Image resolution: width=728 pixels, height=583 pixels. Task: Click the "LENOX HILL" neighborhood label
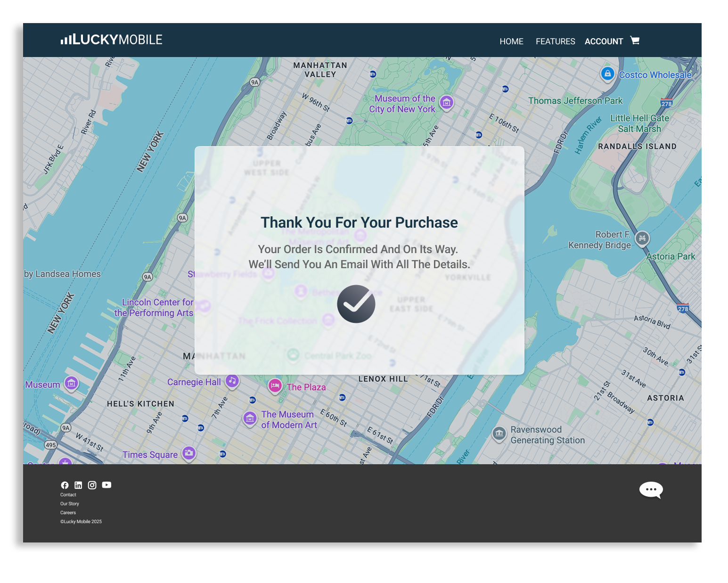click(x=383, y=379)
